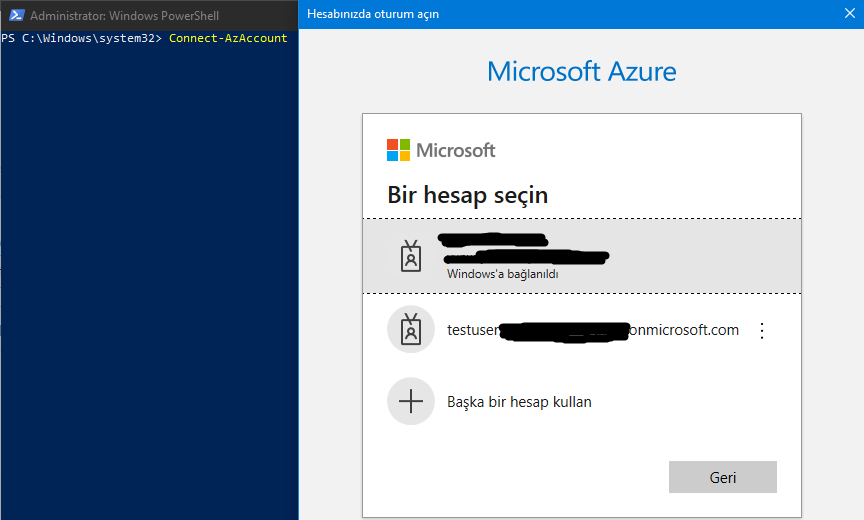Open the three-dot menu for the testuser account
The width and height of the screenshot is (864, 520).
[762, 331]
